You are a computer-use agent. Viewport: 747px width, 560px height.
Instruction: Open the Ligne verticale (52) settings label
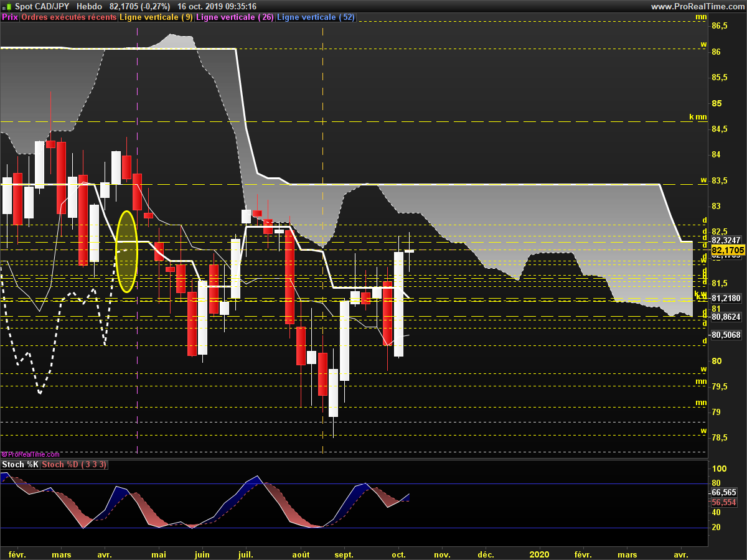(316, 17)
